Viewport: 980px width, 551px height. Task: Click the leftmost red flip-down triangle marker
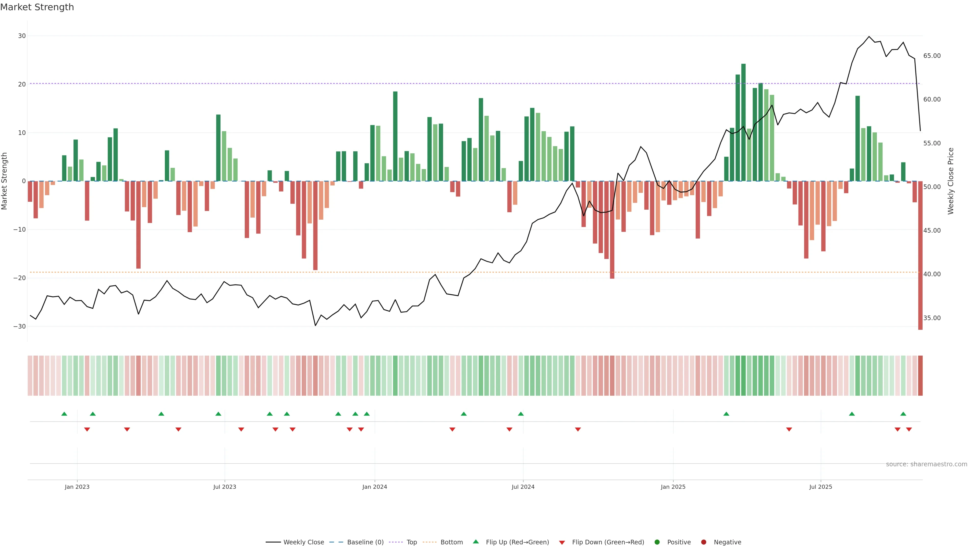pos(87,429)
